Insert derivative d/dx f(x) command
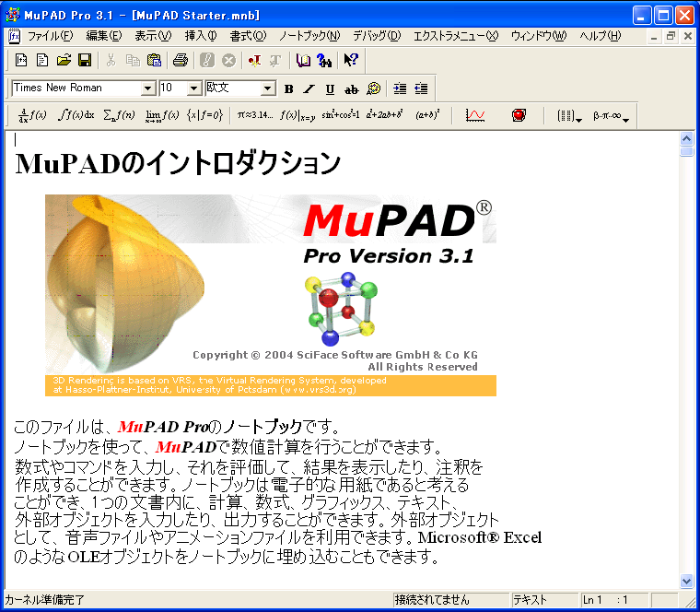The width and height of the screenshot is (700, 612). tap(32, 116)
